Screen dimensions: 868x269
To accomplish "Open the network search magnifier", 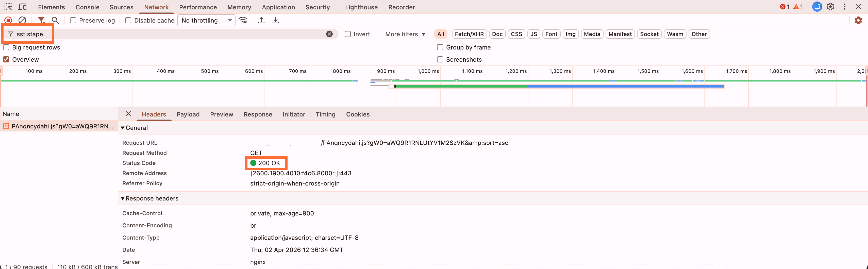I will (55, 20).
